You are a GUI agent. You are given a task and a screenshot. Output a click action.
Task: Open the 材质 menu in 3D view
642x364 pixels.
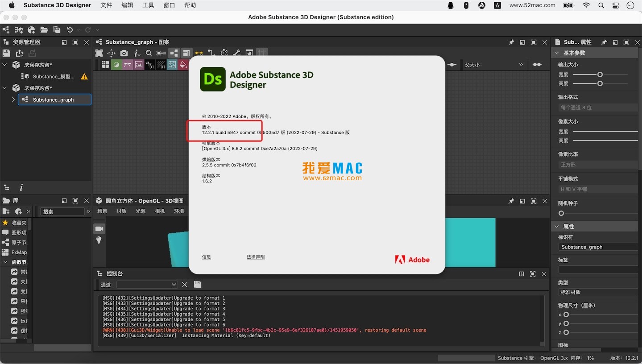click(121, 211)
